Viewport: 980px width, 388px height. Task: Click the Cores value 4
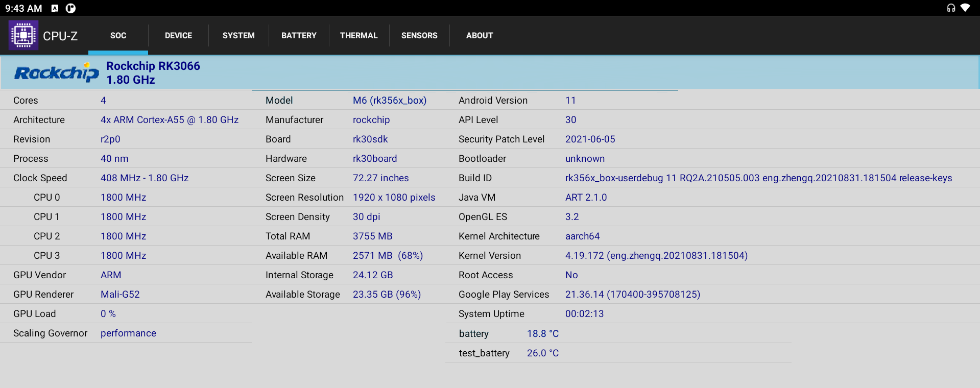click(x=103, y=101)
